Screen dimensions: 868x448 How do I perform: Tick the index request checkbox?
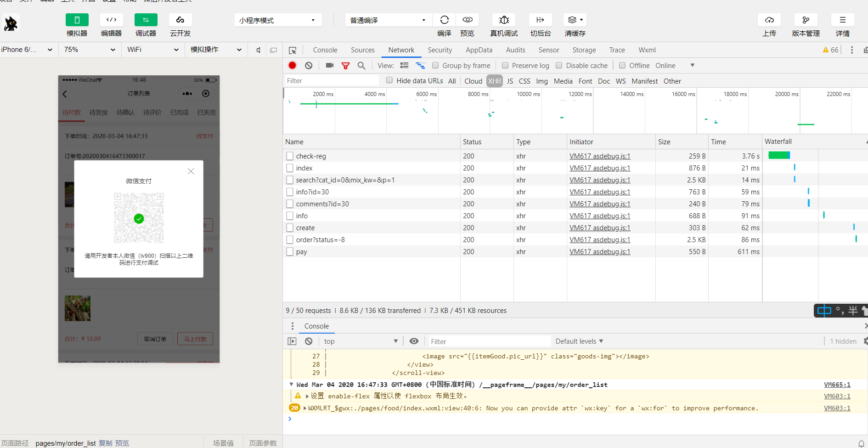tap(289, 168)
